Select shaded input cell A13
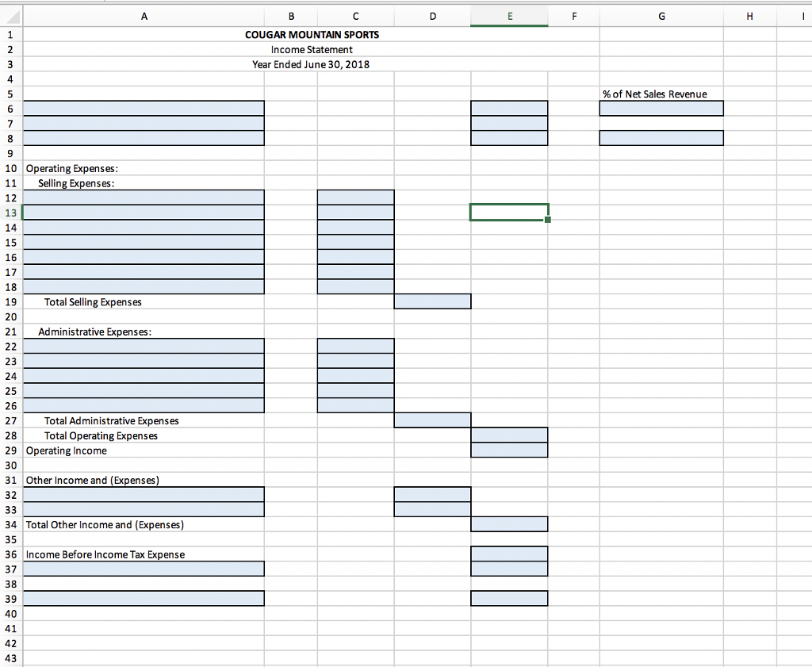Image resolution: width=812 pixels, height=667 pixels. (x=144, y=213)
